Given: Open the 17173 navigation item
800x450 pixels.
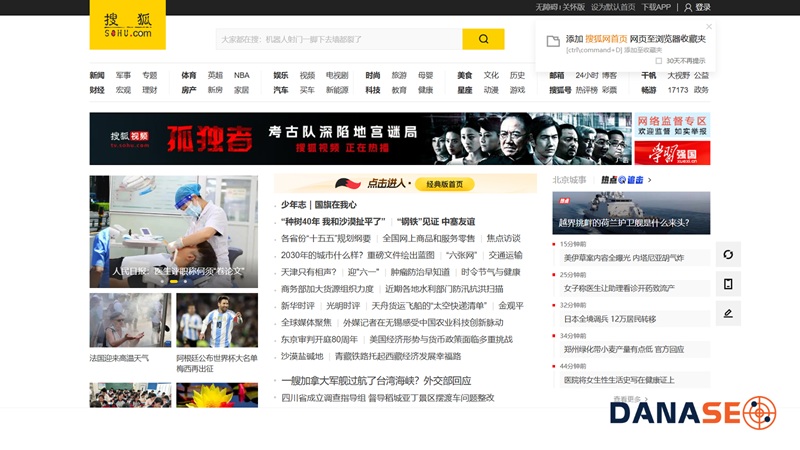Looking at the screenshot, I should (678, 90).
